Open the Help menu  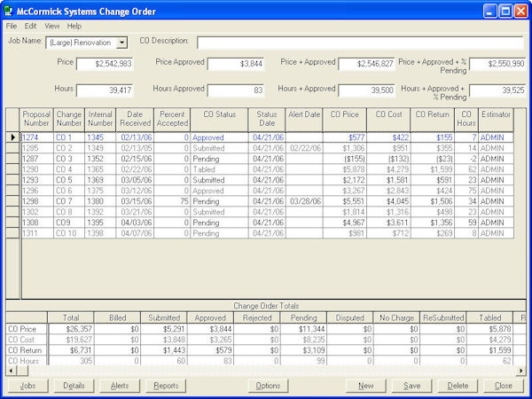(x=74, y=27)
